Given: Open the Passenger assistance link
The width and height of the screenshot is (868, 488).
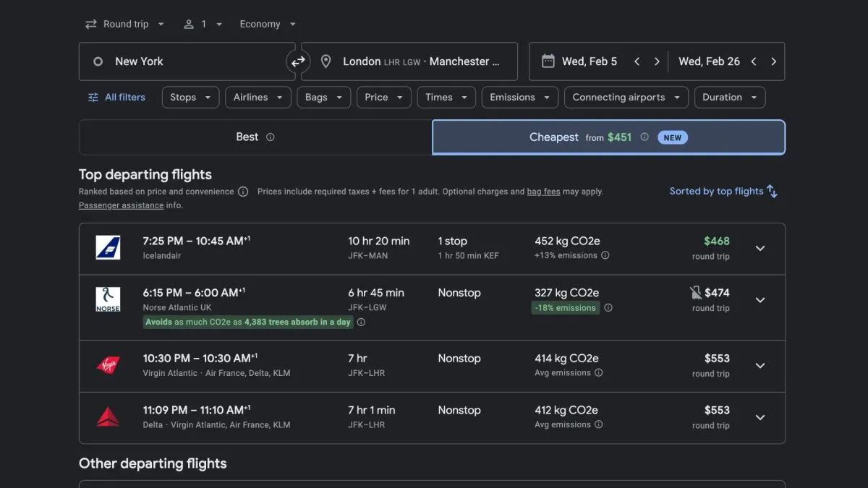Looking at the screenshot, I should pyautogui.click(x=121, y=205).
